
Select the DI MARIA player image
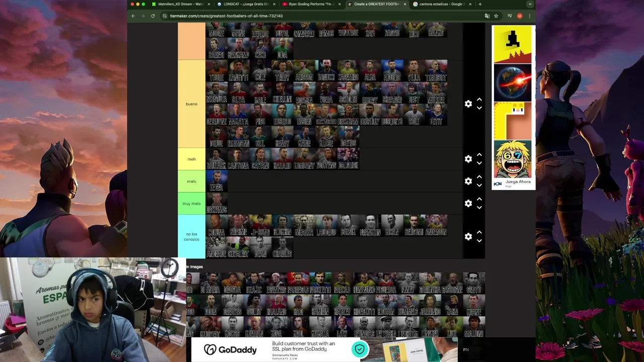(210, 283)
